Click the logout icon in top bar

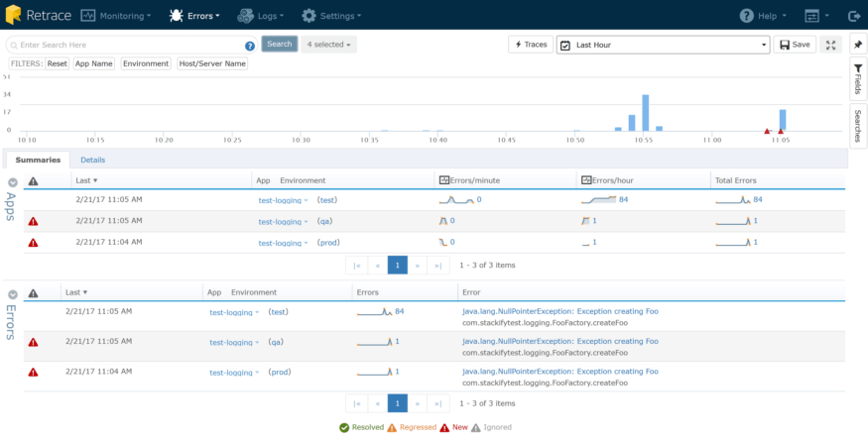pos(854,16)
